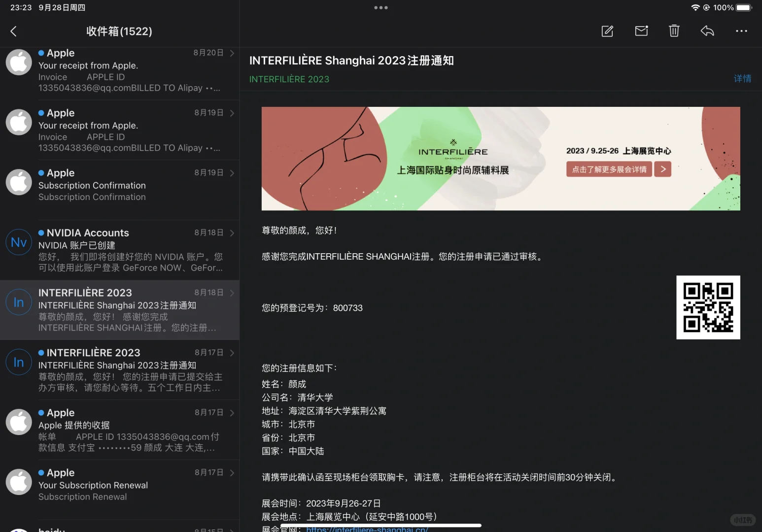Tap the NVIDIA Accounts avatar icon
This screenshot has width=762, height=532.
pos(18,242)
